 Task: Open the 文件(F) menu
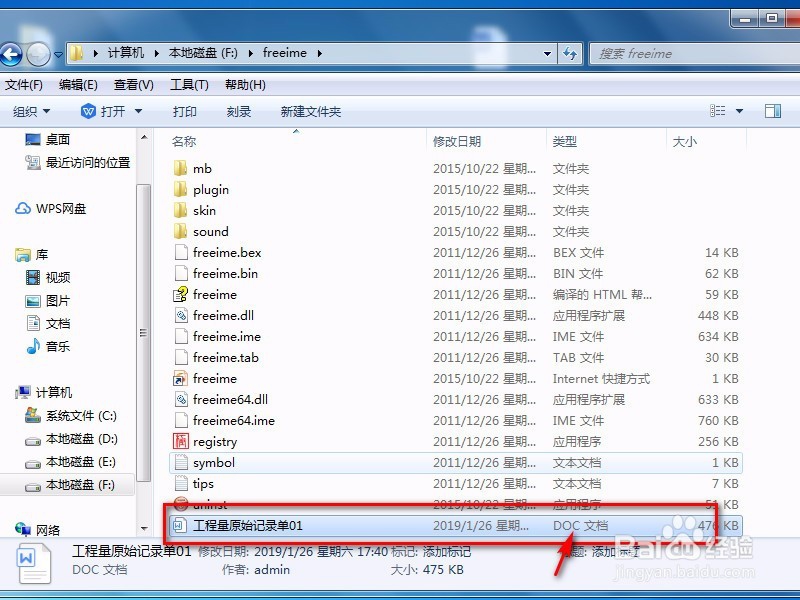tap(24, 85)
